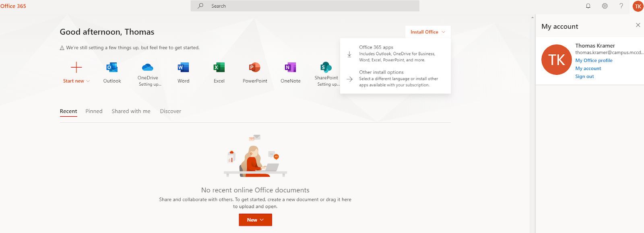Close the My account panel

click(638, 25)
